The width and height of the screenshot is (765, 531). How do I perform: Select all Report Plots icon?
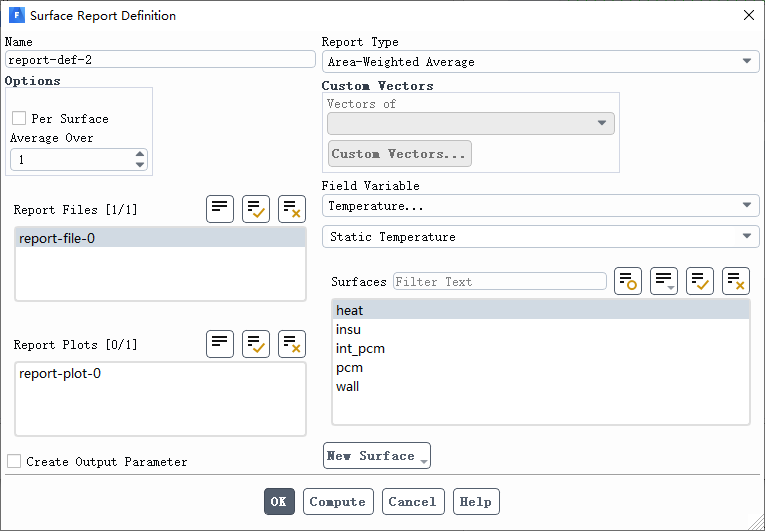(x=256, y=344)
